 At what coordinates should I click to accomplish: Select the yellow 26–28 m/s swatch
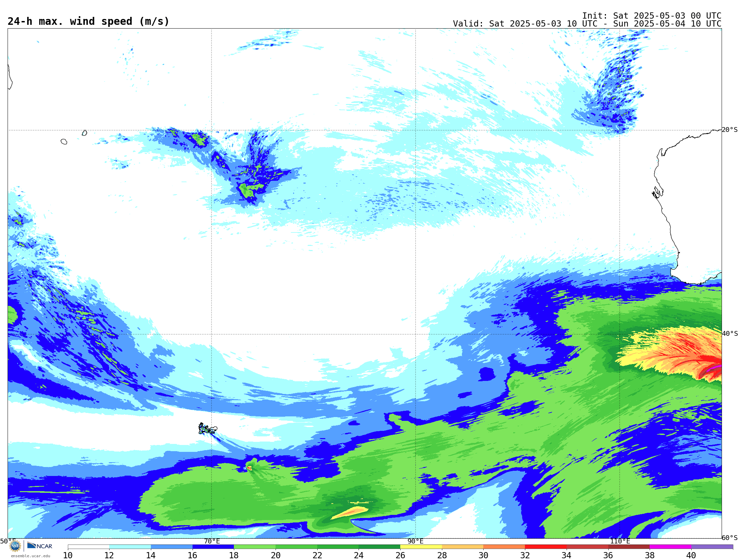click(421, 547)
